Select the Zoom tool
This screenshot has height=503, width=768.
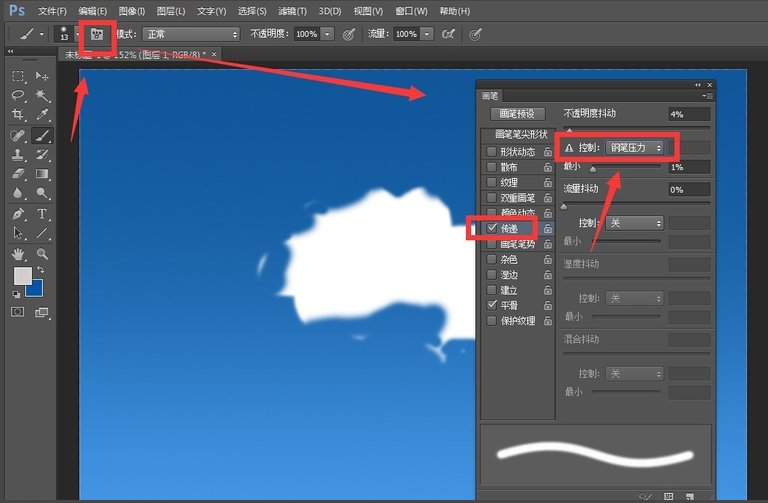(42, 254)
